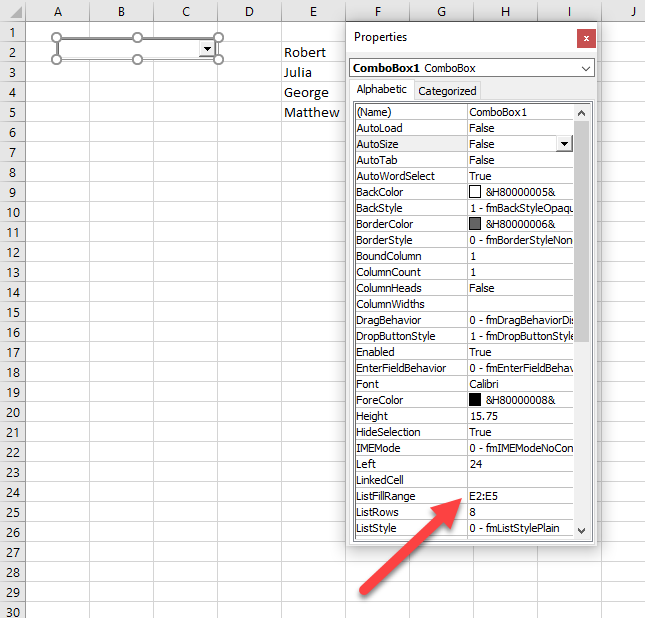Select the Alphabetic tab
The width and height of the screenshot is (645, 618).
(382, 90)
